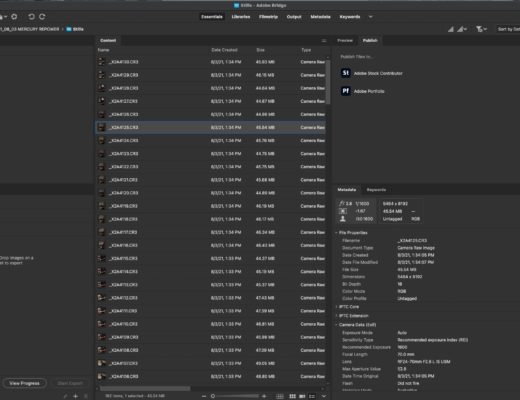520x400 pixels.
Task: Click highlighted row _X2A4125.CR3
Action: point(211,127)
